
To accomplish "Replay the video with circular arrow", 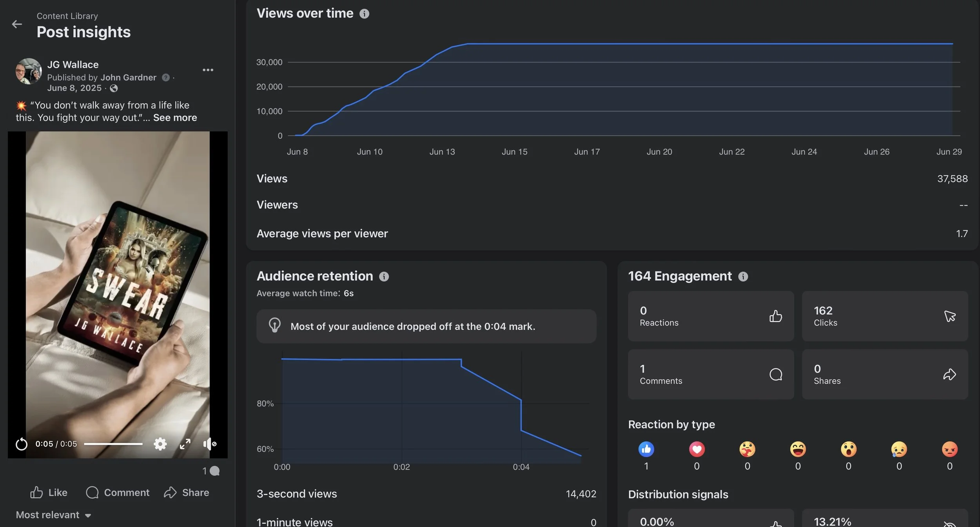I will [x=22, y=444].
